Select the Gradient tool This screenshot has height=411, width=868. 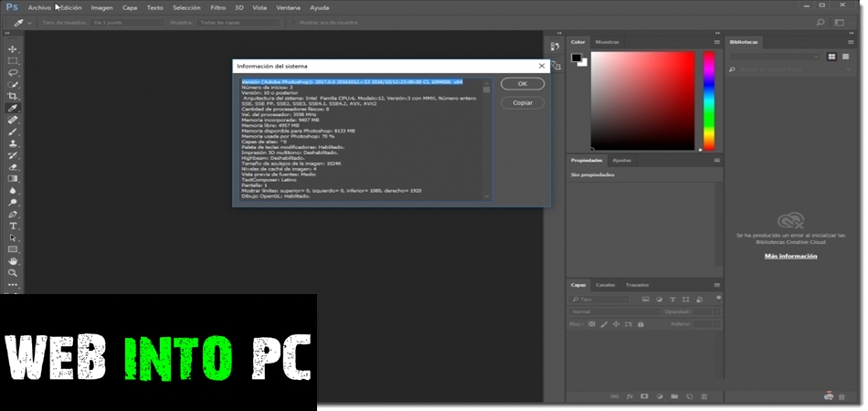point(13,179)
